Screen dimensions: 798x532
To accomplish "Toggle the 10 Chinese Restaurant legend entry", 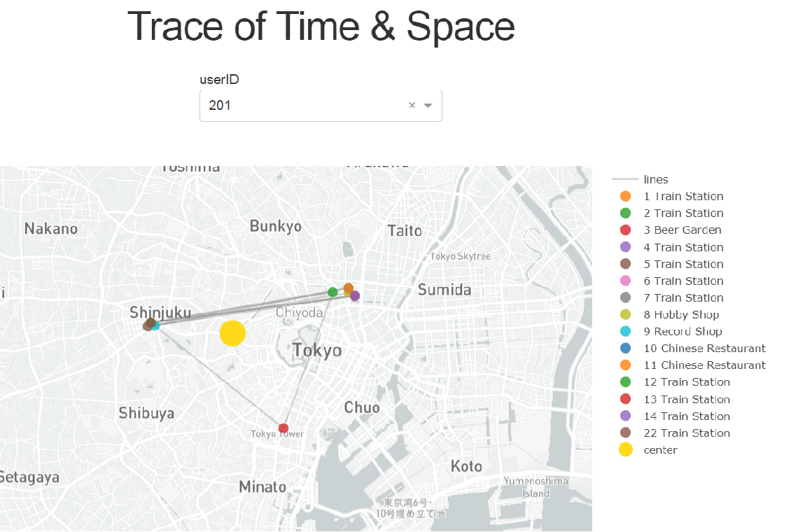I will click(x=704, y=348).
